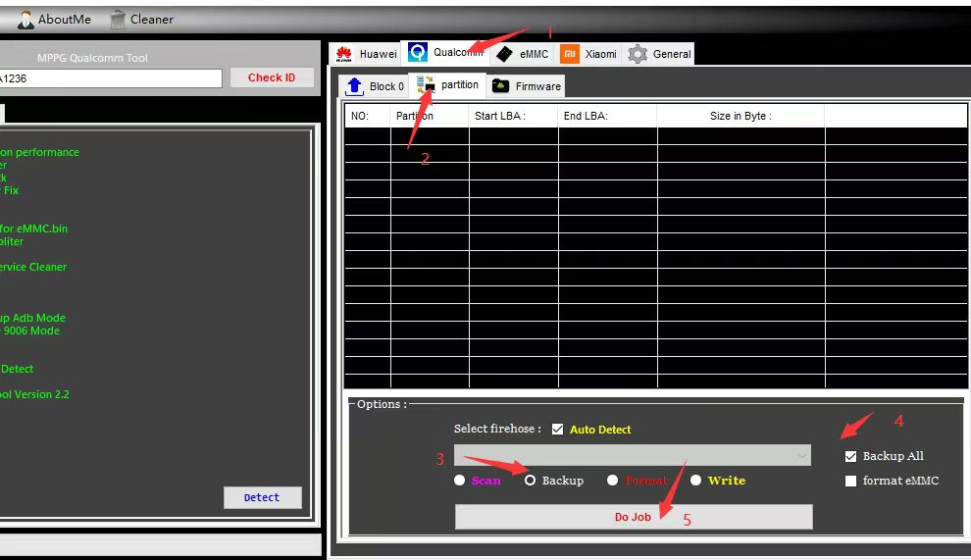The height and width of the screenshot is (560, 971).
Task: Uncheck the Auto Detect firehose checkbox
Action: (x=558, y=430)
